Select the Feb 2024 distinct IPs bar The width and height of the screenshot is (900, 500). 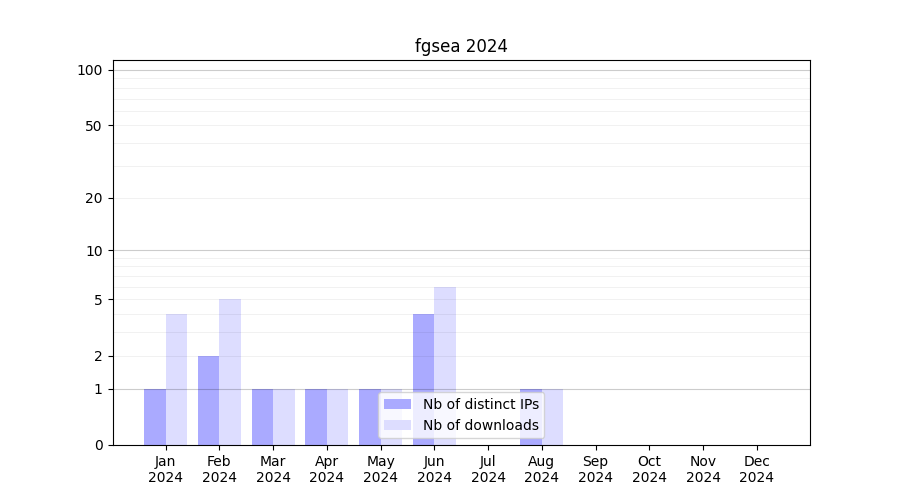[x=208, y=400]
